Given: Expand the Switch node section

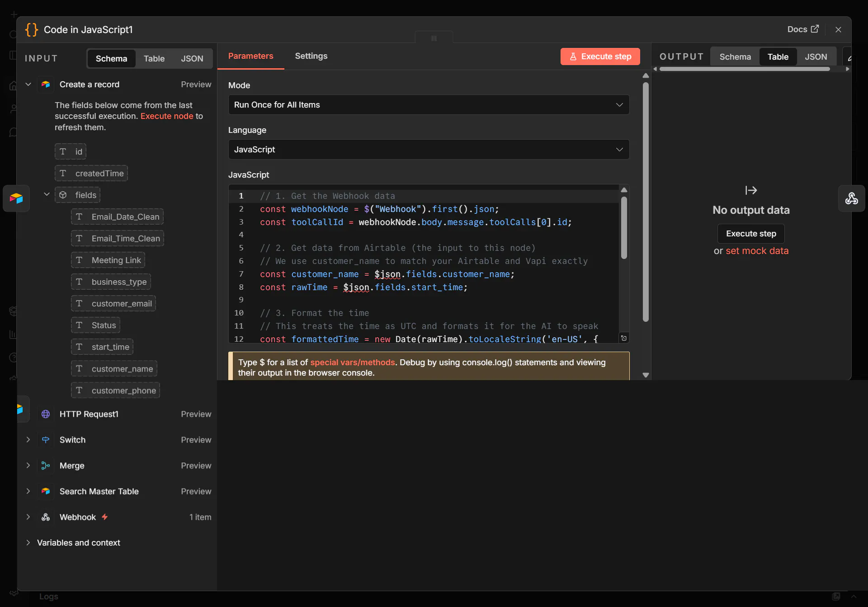Looking at the screenshot, I should point(28,439).
